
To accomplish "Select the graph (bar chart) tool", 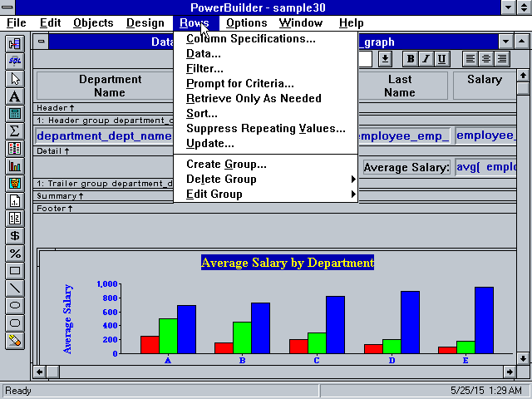I will (15, 166).
